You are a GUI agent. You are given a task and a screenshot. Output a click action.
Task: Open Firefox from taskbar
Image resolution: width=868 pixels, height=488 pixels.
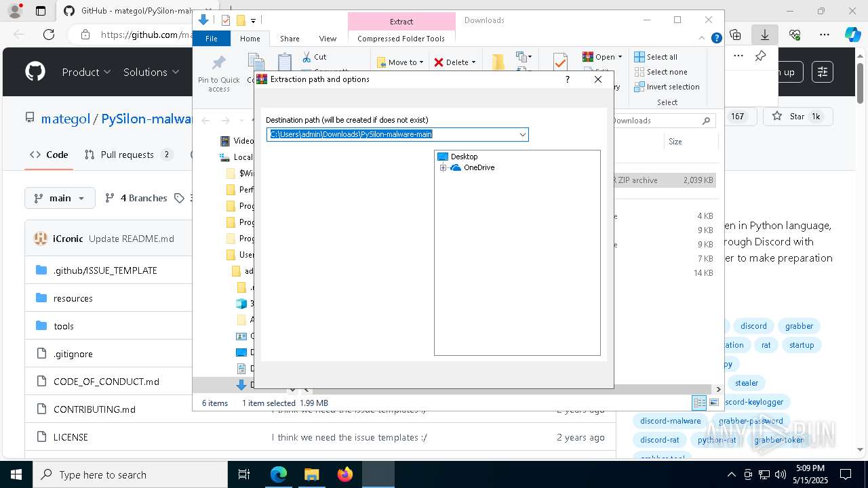(x=344, y=474)
